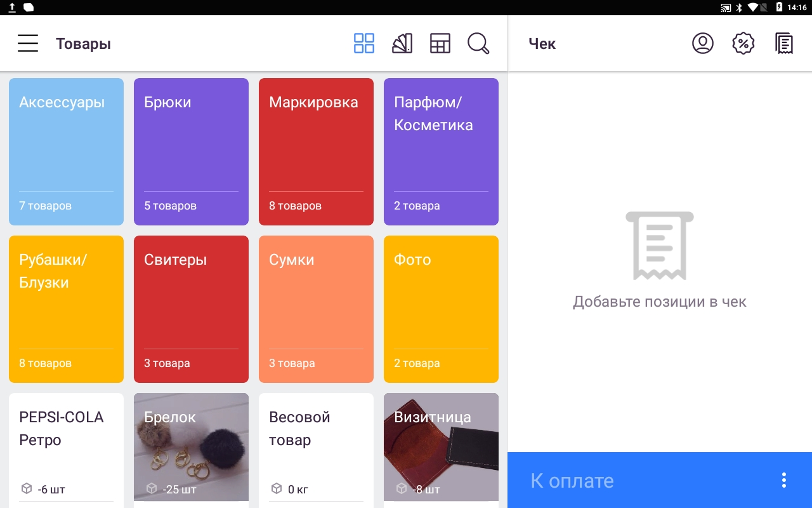Open the Парфюм/Косметика category
The width and height of the screenshot is (812, 508).
click(441, 151)
